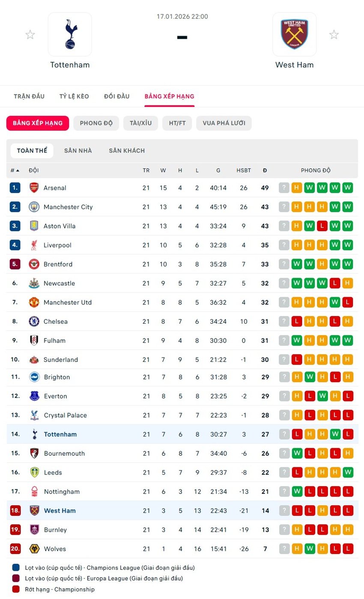Click Arsenal's grey question-mark form box

284,188
